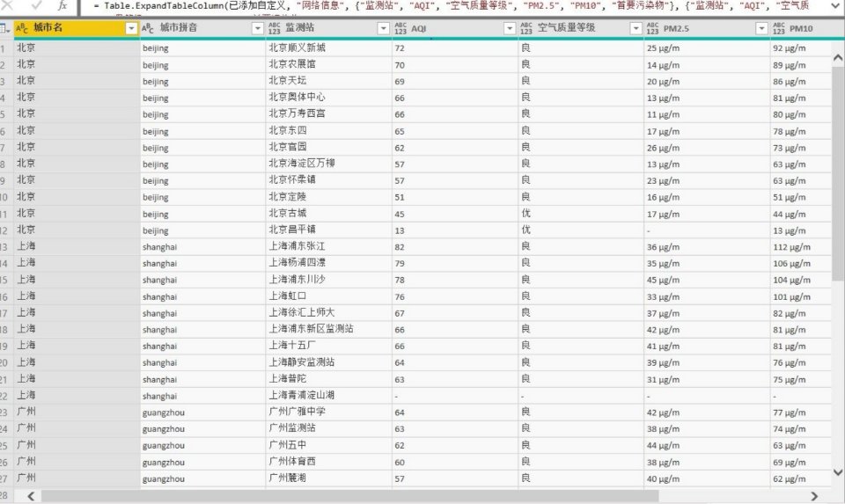This screenshot has height=504, width=845.
Task: Open the AQI column filter dropdown
Action: [510, 28]
